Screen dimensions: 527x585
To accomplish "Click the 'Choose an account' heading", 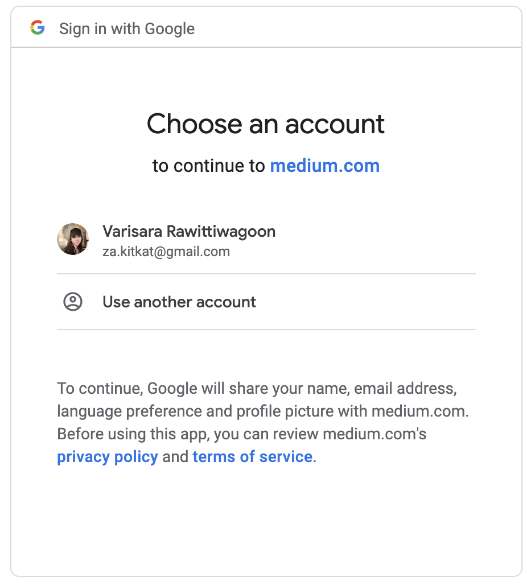I will (266, 124).
